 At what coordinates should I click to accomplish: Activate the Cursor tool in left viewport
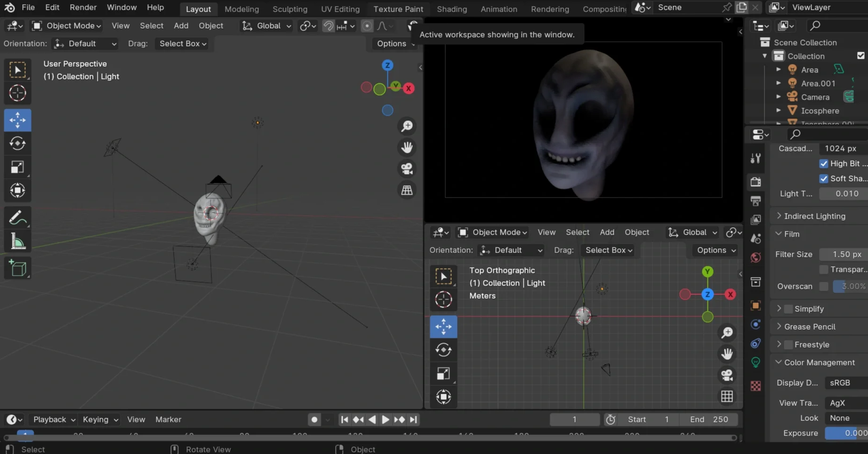click(x=17, y=93)
